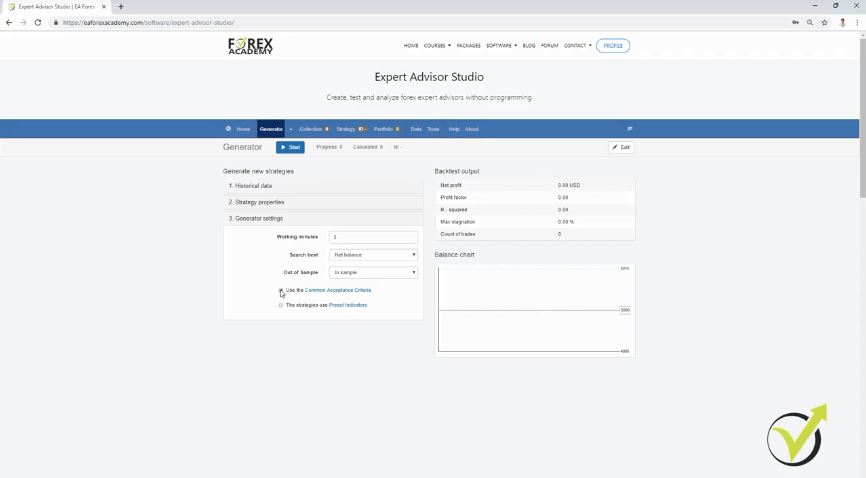Image resolution: width=866 pixels, height=478 pixels.
Task: Open the Portfolio tab
Action: (x=385, y=129)
